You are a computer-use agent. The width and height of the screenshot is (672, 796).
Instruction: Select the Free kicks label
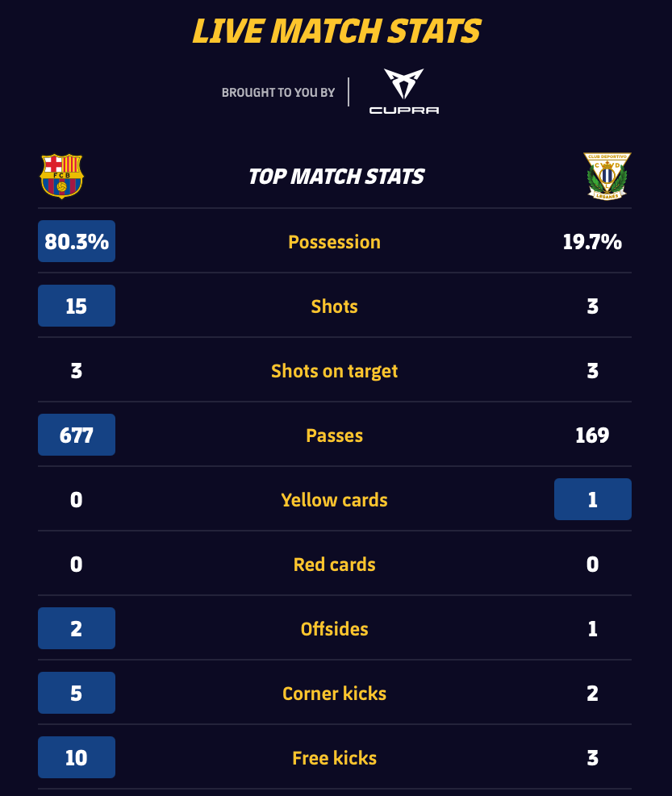pyautogui.click(x=334, y=758)
